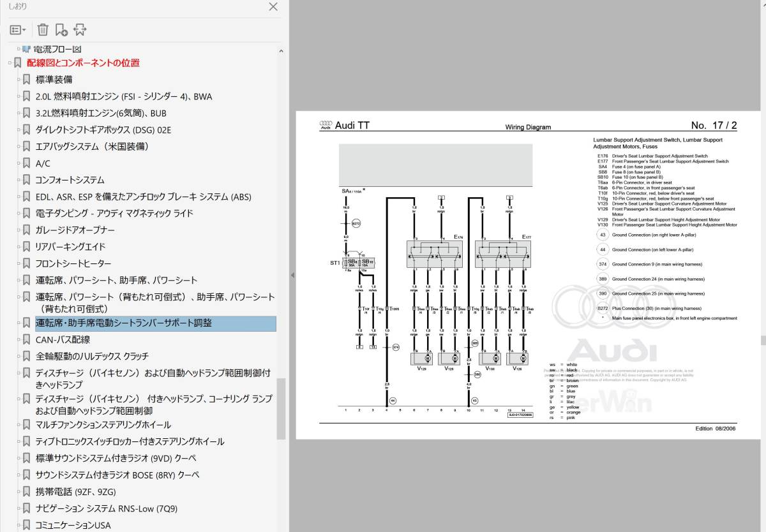766x532 pixels.
Task: Expand the 電流フロー図 bookmark
Action: pyautogui.click(x=19, y=49)
